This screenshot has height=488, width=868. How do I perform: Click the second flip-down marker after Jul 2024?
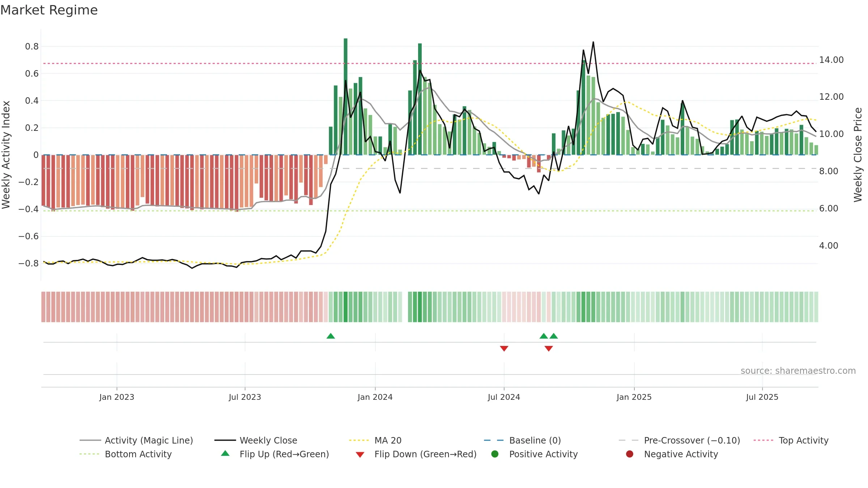549,348
